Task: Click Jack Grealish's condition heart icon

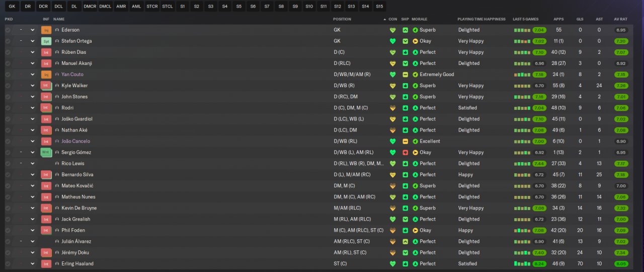Action: (x=393, y=219)
